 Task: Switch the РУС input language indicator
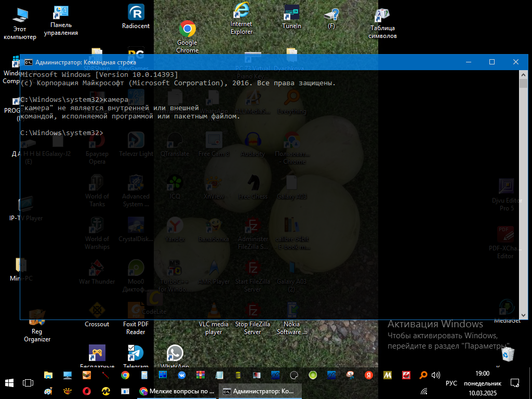coord(451,383)
